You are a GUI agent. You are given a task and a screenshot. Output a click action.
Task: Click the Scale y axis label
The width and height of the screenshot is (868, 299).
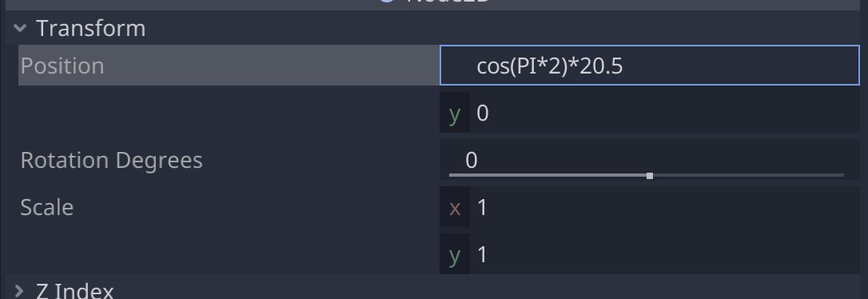pos(455,255)
